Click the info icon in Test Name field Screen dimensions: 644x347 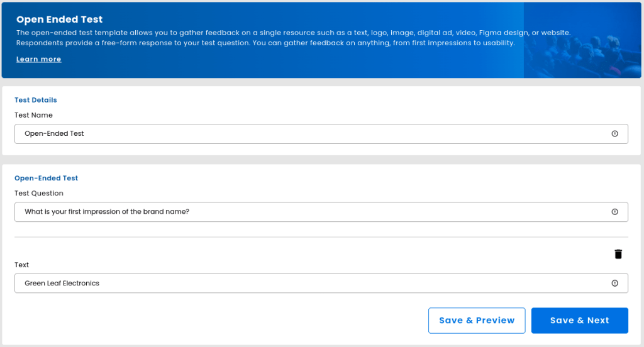point(614,134)
